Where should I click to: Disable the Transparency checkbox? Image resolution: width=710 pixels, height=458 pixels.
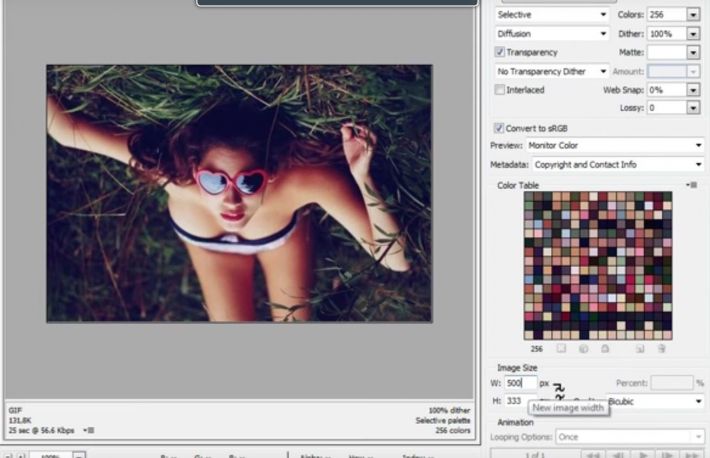pos(500,52)
